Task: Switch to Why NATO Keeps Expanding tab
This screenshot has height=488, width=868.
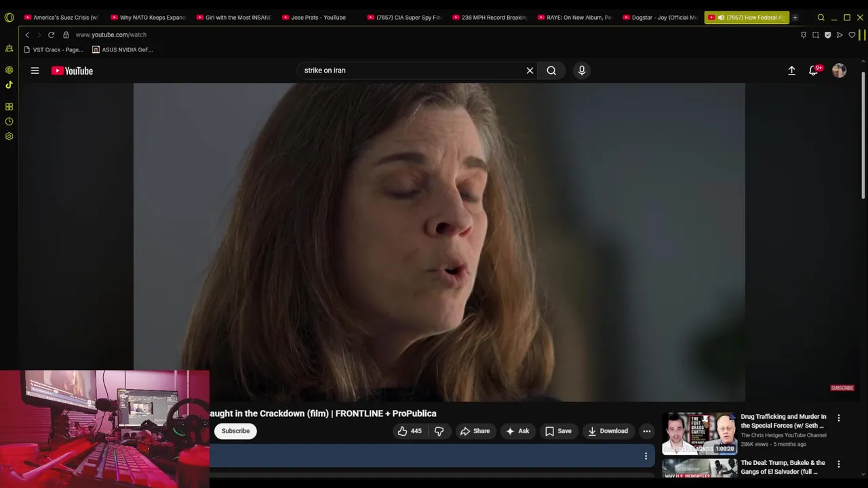Action: tap(147, 18)
